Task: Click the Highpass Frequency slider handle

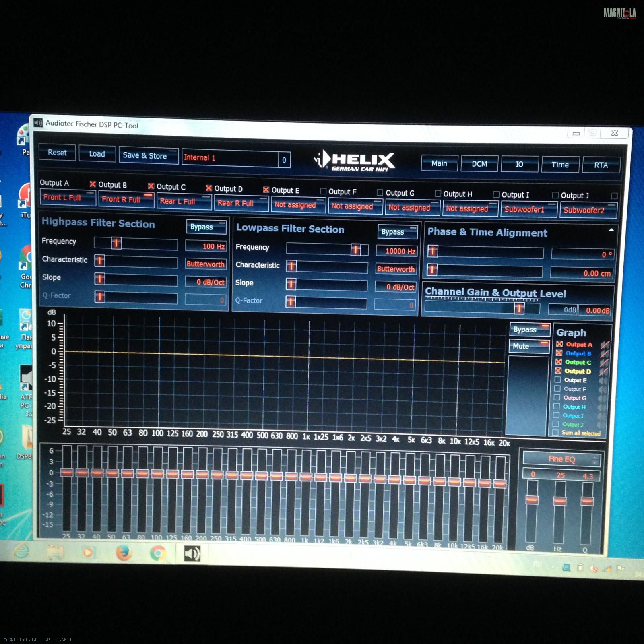Action: point(116,243)
